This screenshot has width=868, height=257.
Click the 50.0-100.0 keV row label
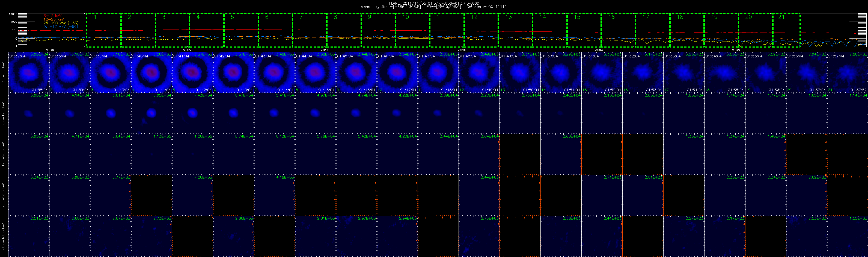click(3, 236)
